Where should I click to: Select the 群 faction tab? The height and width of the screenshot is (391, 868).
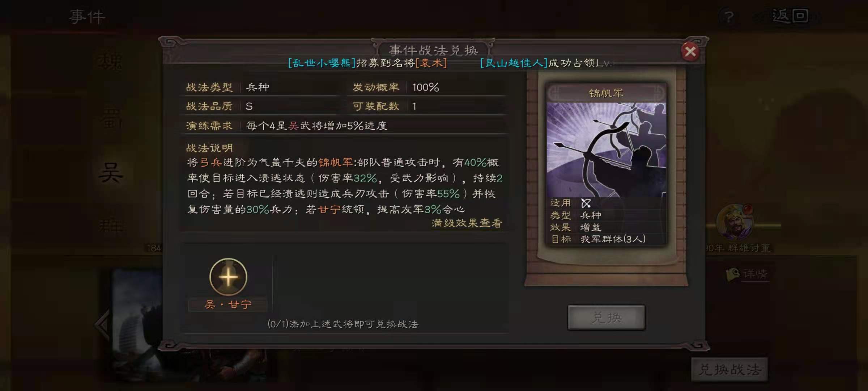click(111, 227)
